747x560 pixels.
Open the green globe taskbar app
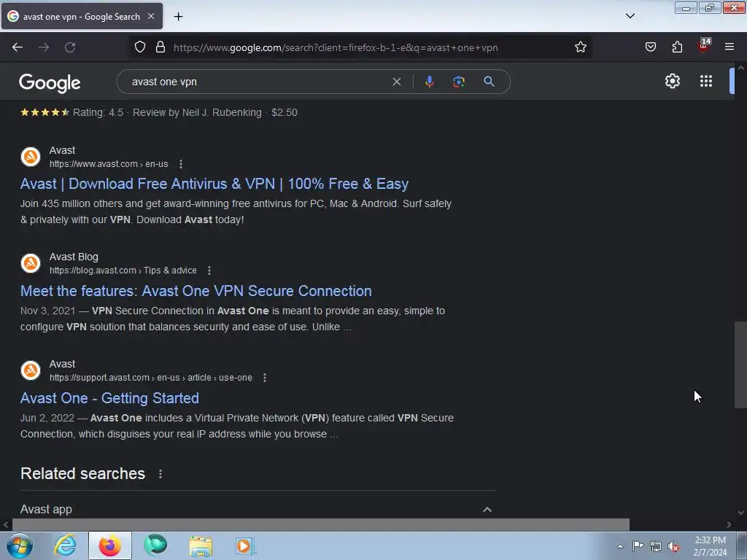(x=155, y=545)
